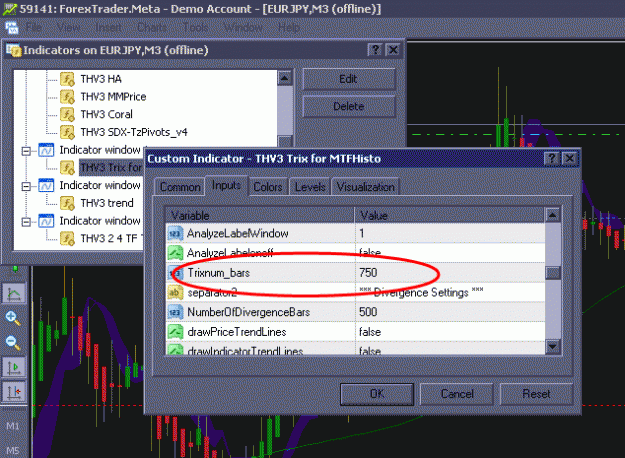Open the Insert menu

pos(108,28)
